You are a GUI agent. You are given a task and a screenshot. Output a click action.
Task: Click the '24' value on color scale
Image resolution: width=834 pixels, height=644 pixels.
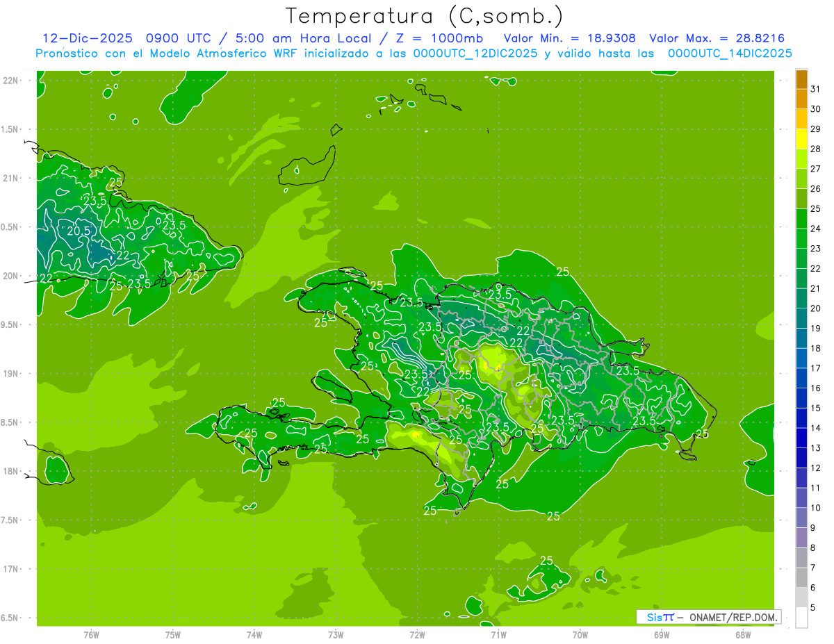point(815,229)
